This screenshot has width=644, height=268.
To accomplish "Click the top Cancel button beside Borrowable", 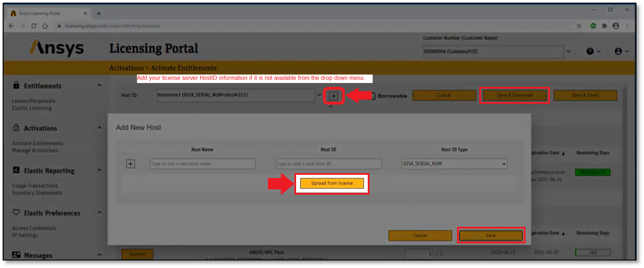I will pos(444,95).
